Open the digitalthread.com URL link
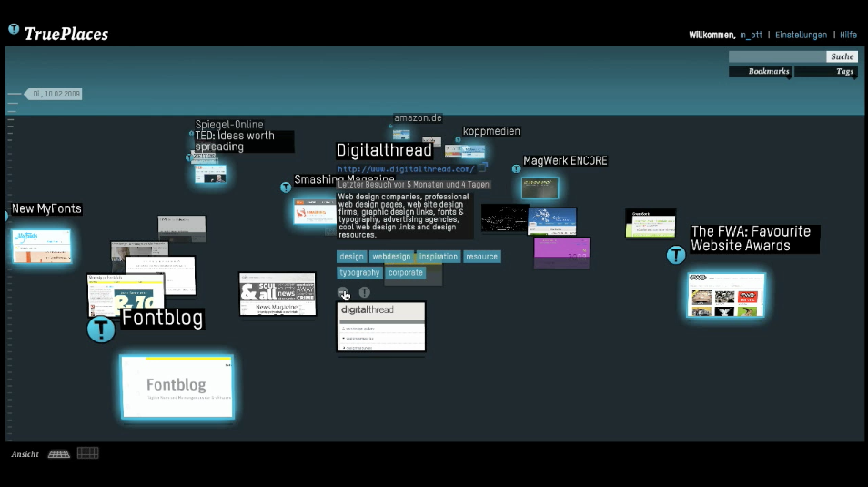This screenshot has width=868, height=487. point(406,169)
